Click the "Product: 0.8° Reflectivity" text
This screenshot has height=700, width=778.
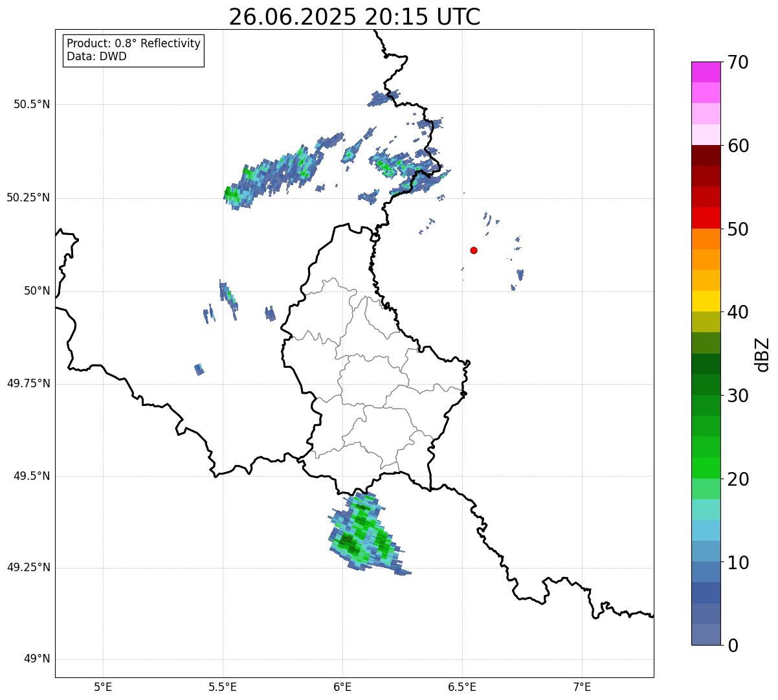click(x=134, y=43)
